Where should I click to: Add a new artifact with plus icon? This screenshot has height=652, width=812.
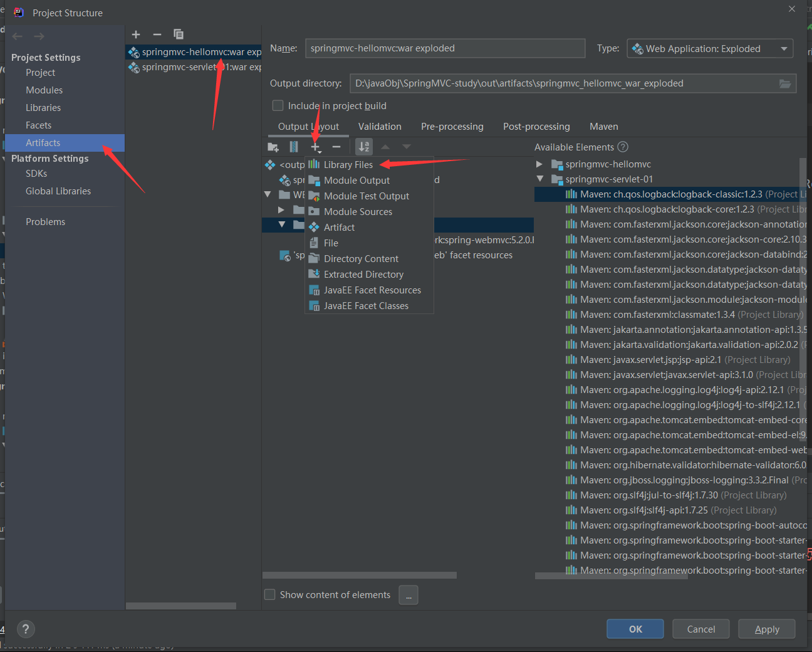[136, 34]
